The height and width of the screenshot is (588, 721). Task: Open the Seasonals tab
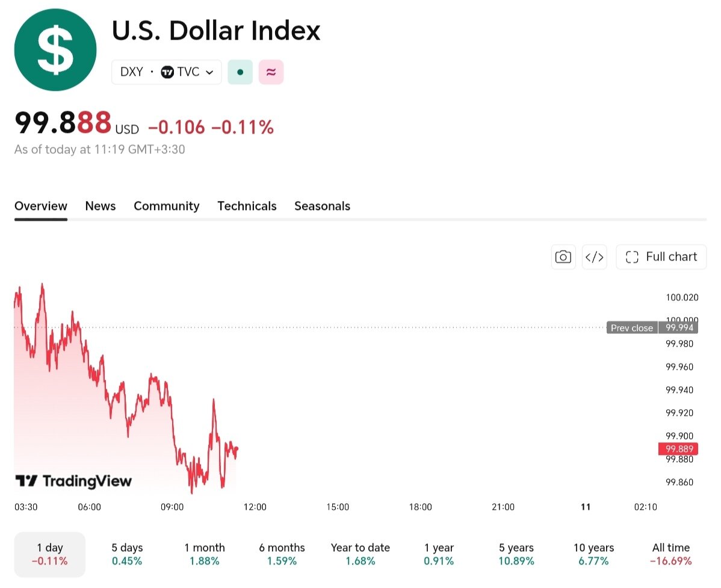point(323,206)
